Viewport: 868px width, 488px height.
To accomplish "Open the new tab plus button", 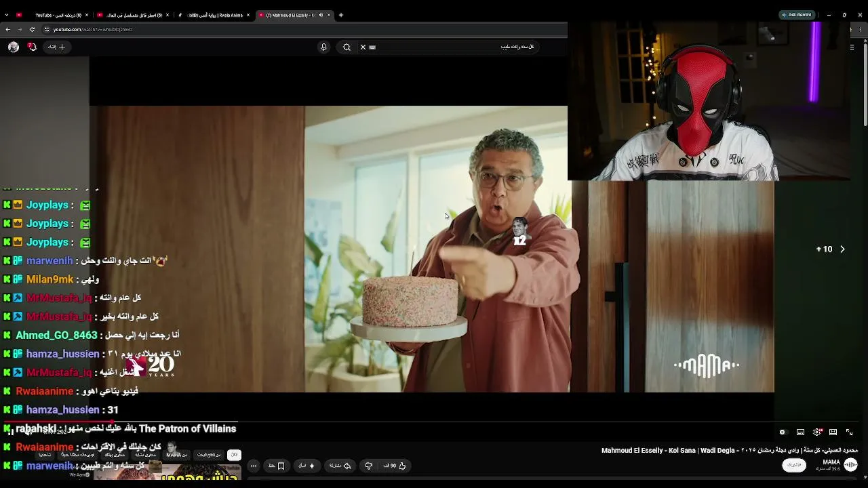I will [341, 15].
